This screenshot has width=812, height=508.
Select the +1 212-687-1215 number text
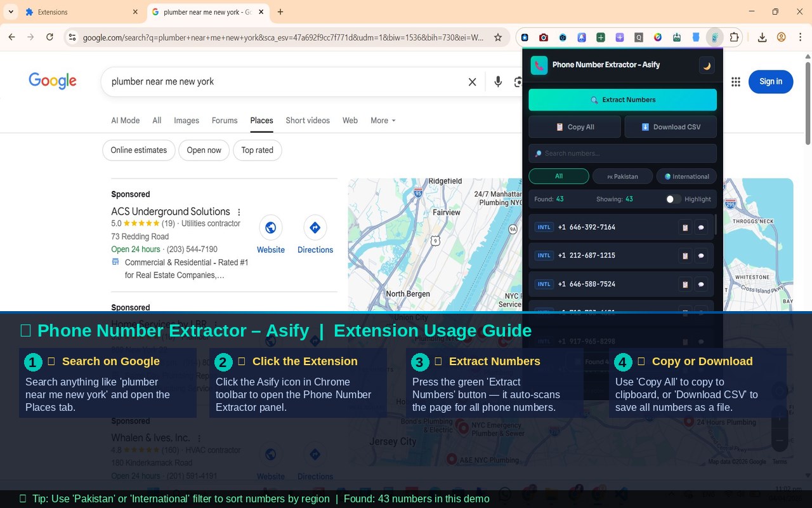pyautogui.click(x=587, y=256)
